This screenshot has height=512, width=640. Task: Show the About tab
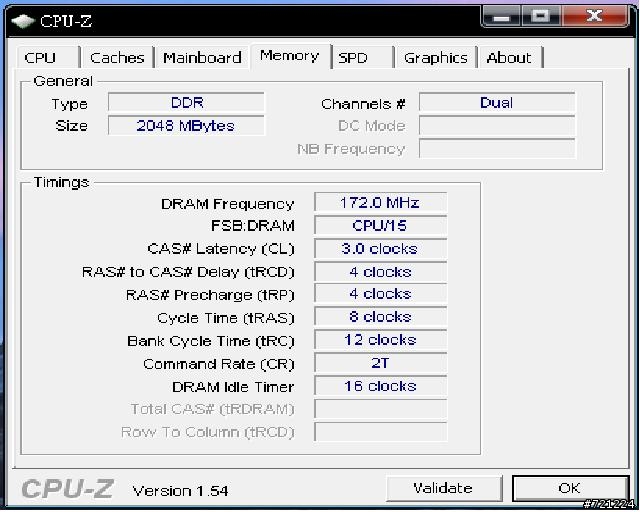click(x=510, y=57)
